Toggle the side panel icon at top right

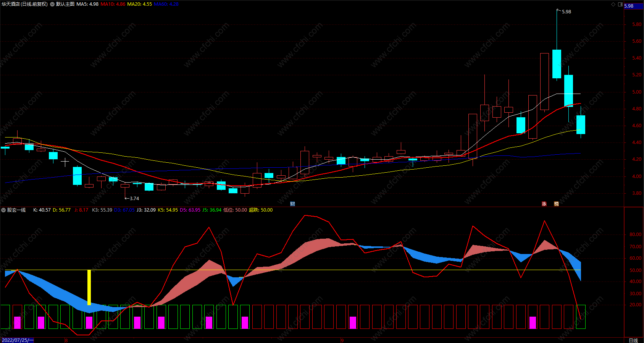point(620,4)
